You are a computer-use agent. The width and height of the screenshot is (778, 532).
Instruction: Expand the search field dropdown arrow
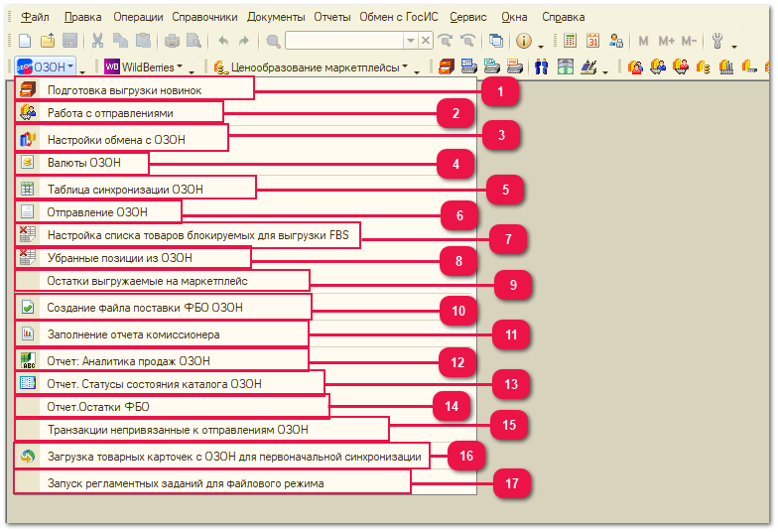pyautogui.click(x=411, y=41)
